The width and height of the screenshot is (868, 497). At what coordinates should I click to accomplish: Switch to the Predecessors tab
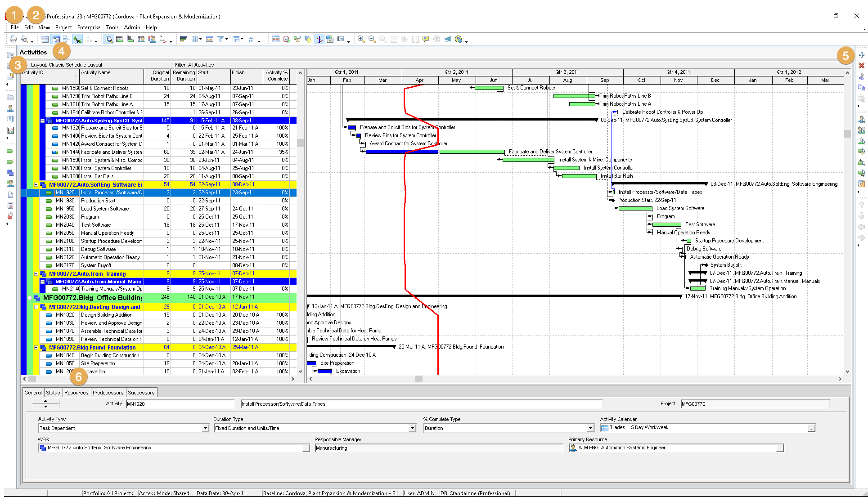pyautogui.click(x=108, y=393)
